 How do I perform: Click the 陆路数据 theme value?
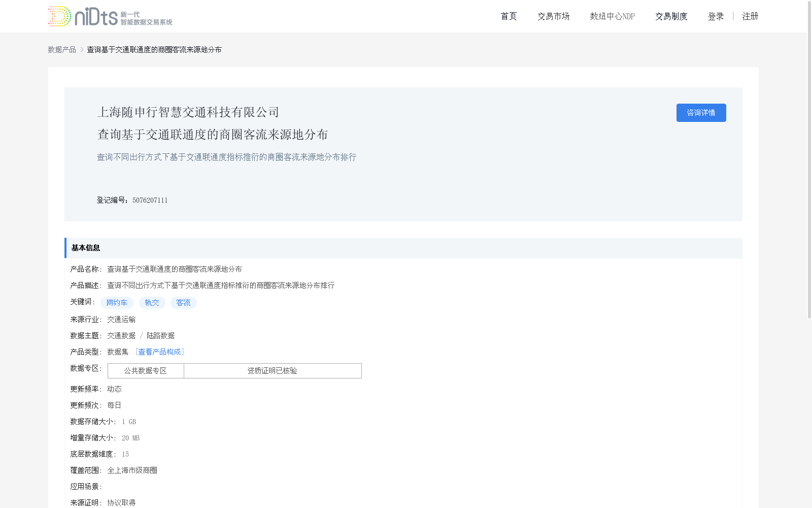(161, 336)
